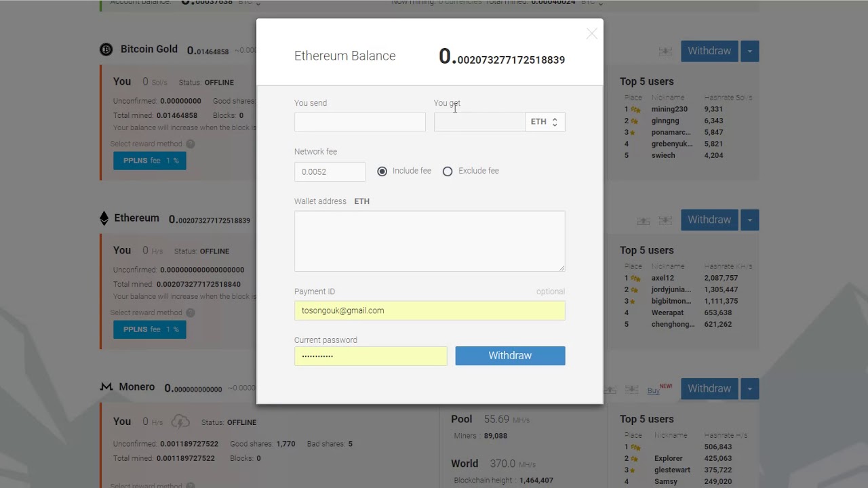Select the Include fee radio button

(x=382, y=171)
